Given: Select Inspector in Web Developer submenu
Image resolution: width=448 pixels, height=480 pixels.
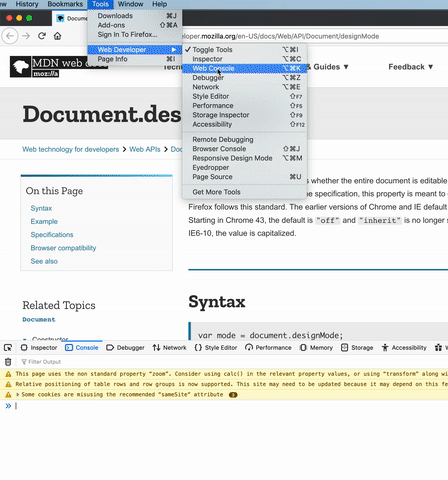Looking at the screenshot, I should [x=245, y=59].
